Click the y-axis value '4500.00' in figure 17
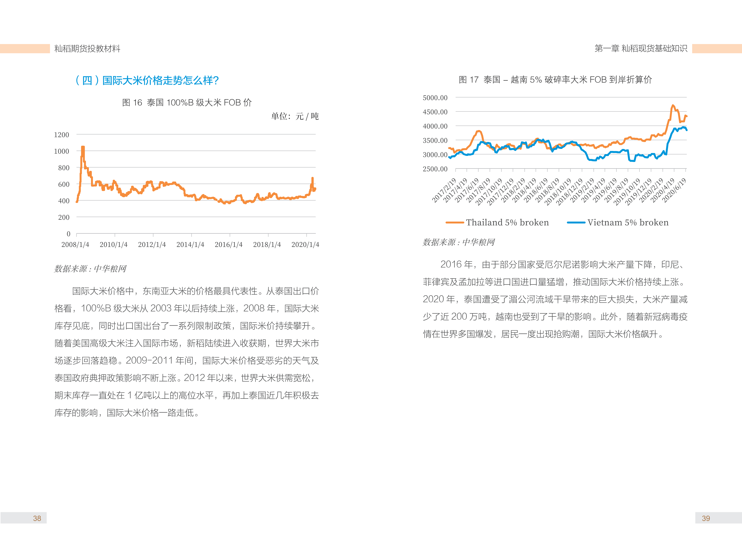Image resolution: width=742 pixels, height=560 pixels. [435, 112]
